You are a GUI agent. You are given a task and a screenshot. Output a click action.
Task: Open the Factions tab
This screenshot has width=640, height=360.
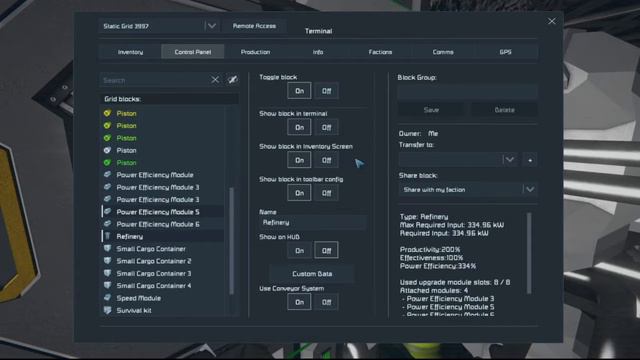click(380, 52)
